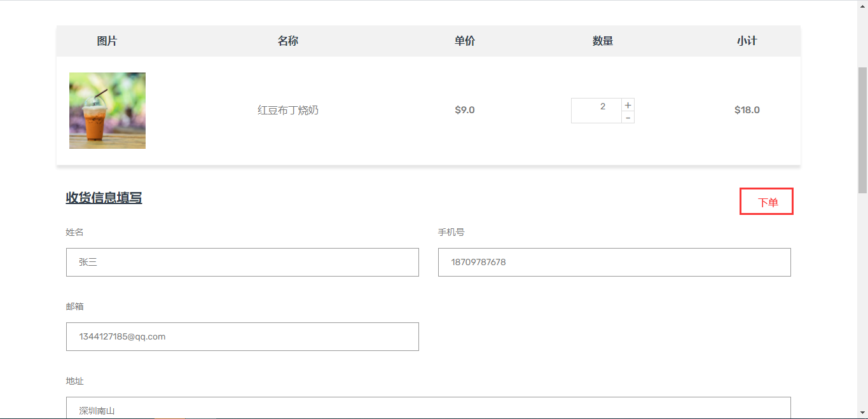Click the 收货信息填写 heading
This screenshot has width=868, height=419.
click(104, 198)
